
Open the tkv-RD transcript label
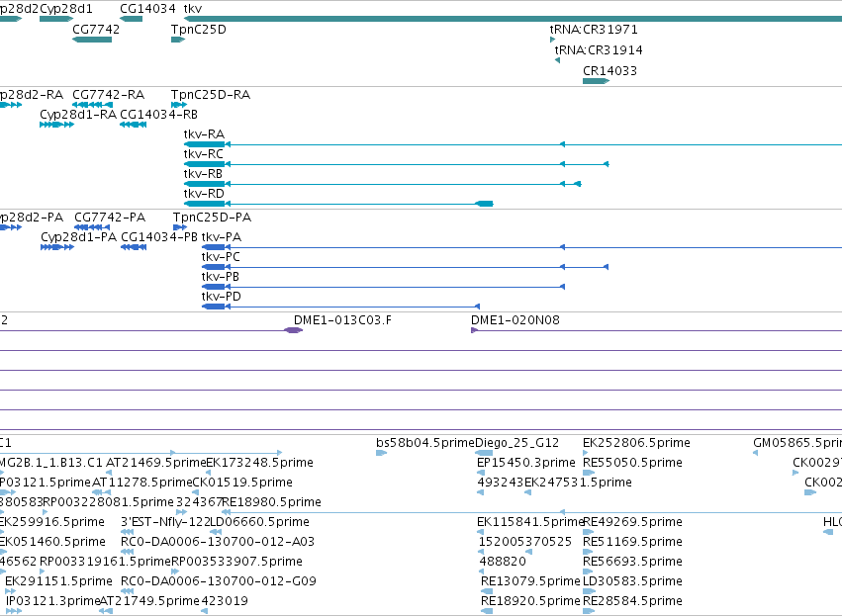[204, 194]
